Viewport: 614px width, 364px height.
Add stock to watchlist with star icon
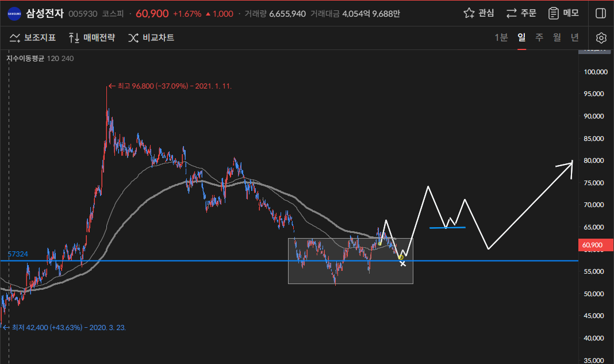point(469,13)
